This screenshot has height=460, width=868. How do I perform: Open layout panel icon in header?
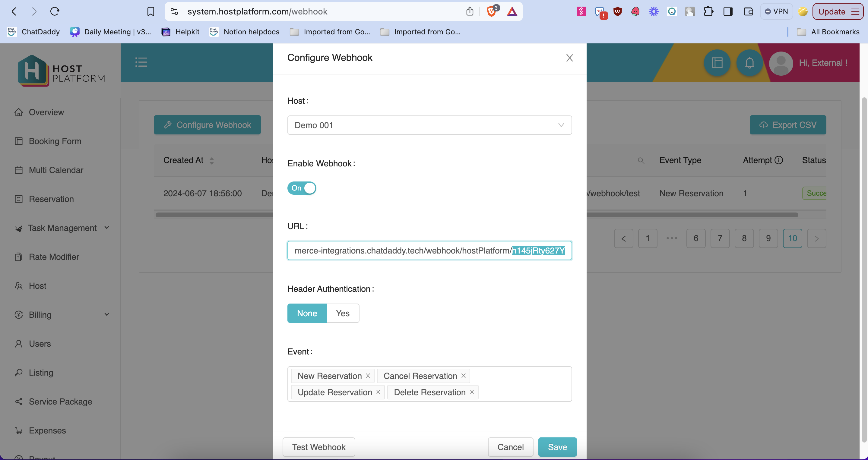717,63
